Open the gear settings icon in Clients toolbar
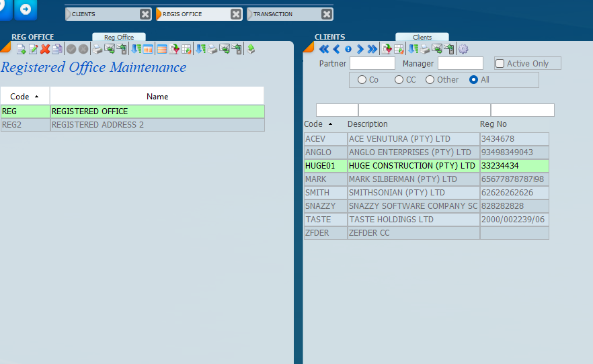This screenshot has width=593, height=364. tap(463, 49)
